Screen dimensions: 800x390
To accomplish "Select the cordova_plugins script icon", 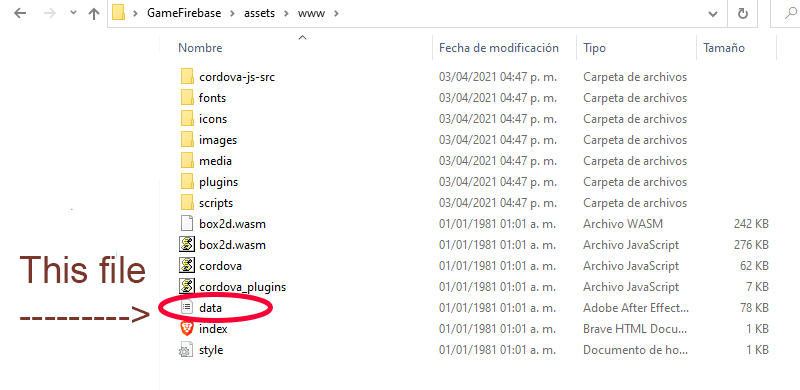I will [187, 287].
